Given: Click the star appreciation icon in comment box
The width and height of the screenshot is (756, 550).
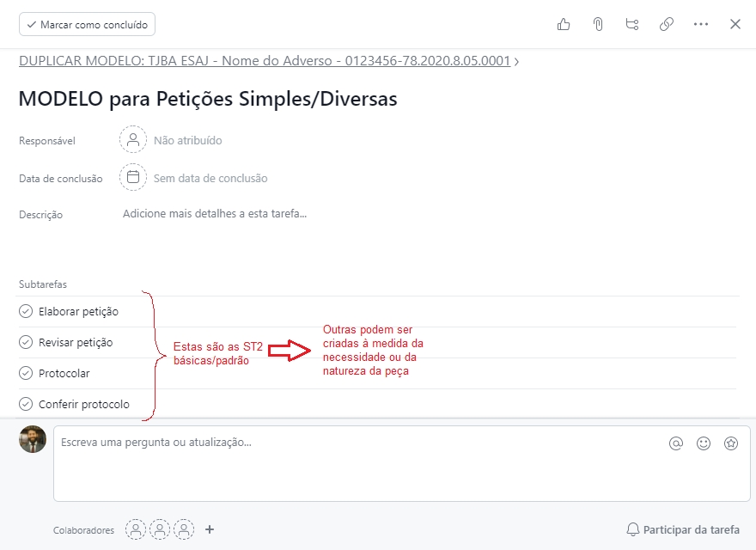Looking at the screenshot, I should tap(731, 443).
